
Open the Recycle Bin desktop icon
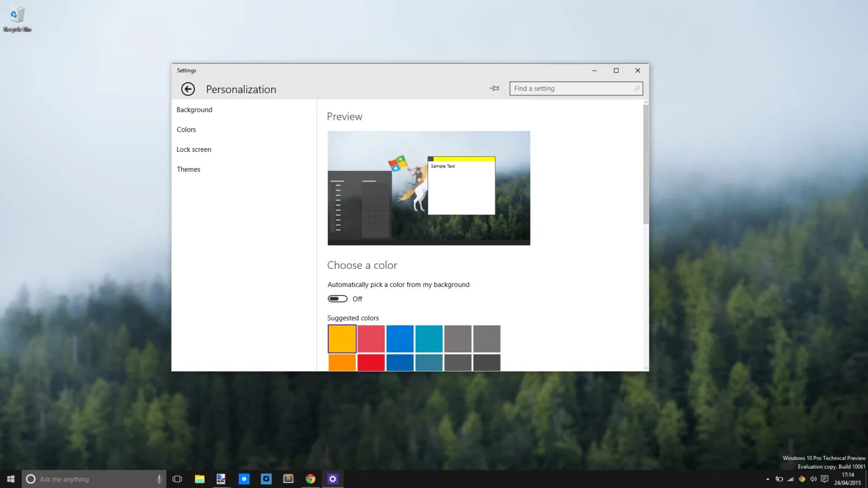pyautogui.click(x=17, y=18)
